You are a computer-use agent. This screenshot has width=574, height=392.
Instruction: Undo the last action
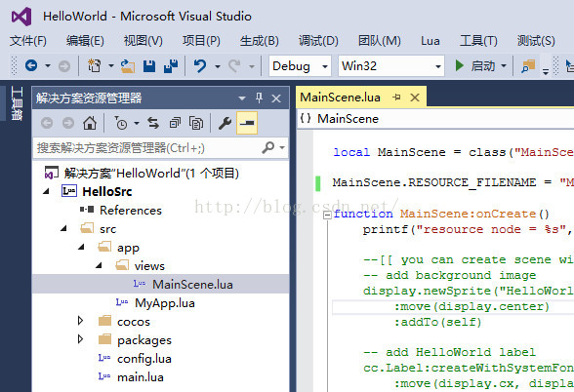coord(200,66)
